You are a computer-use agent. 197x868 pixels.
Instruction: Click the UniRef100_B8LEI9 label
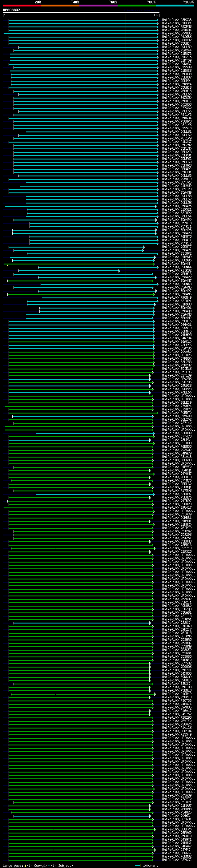pos(176,402)
